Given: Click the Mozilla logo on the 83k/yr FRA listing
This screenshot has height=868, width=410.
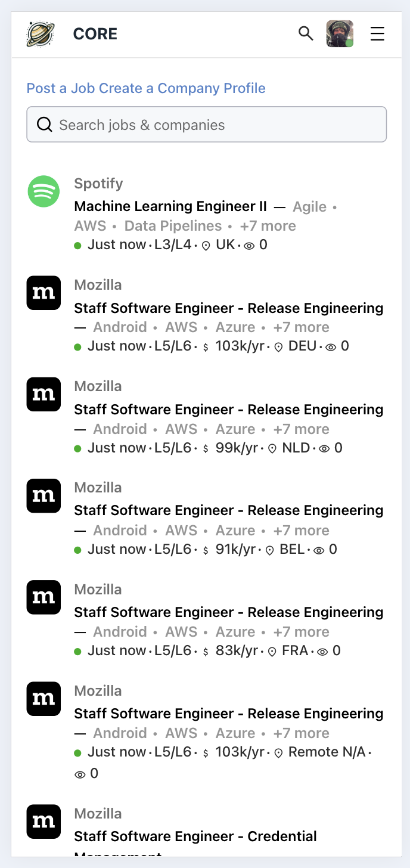Looking at the screenshot, I should (x=44, y=597).
